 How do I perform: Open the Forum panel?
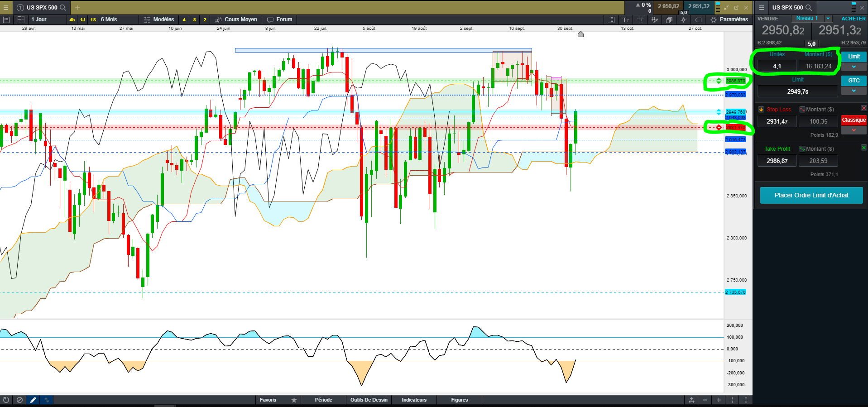(280, 19)
